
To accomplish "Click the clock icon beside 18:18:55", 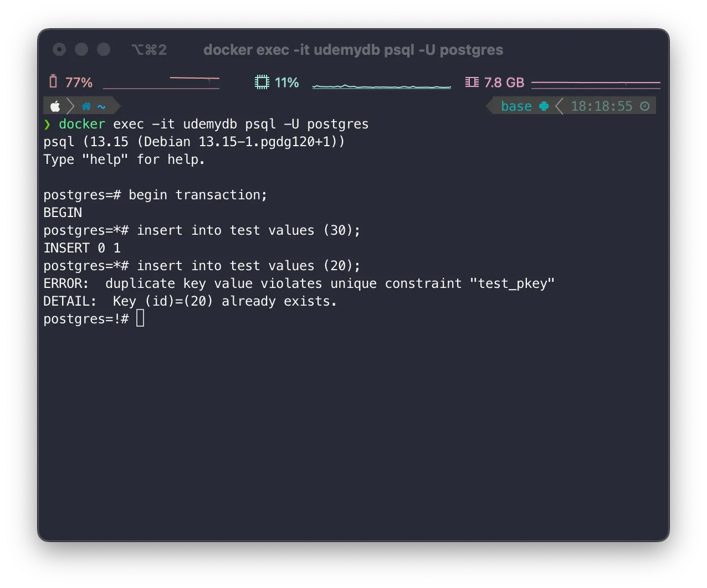I will 645,106.
